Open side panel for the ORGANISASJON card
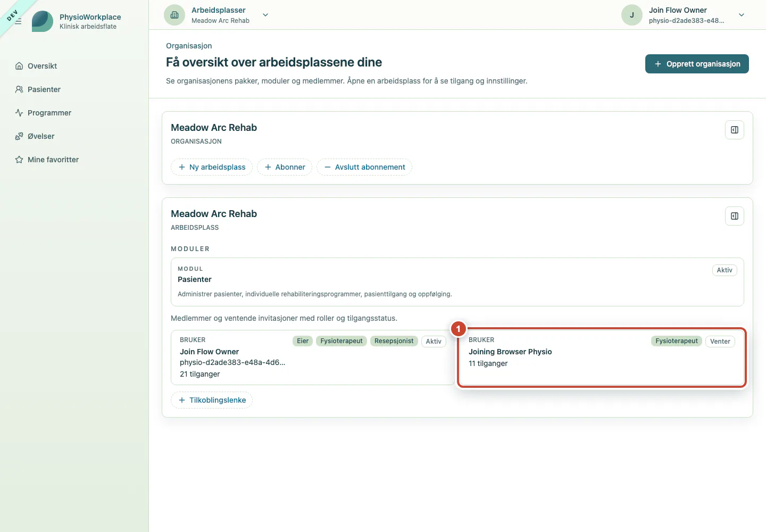Viewport: 766px width, 532px height. pyautogui.click(x=735, y=130)
